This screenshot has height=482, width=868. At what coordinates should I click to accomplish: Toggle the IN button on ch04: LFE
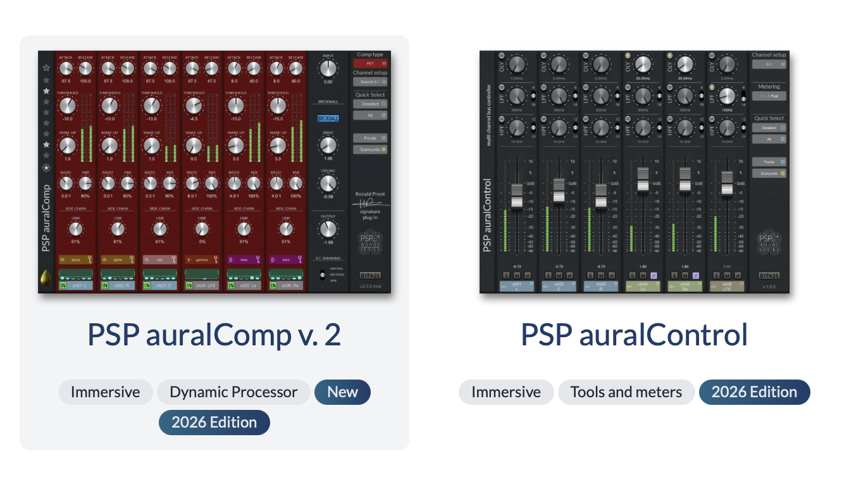189,286
